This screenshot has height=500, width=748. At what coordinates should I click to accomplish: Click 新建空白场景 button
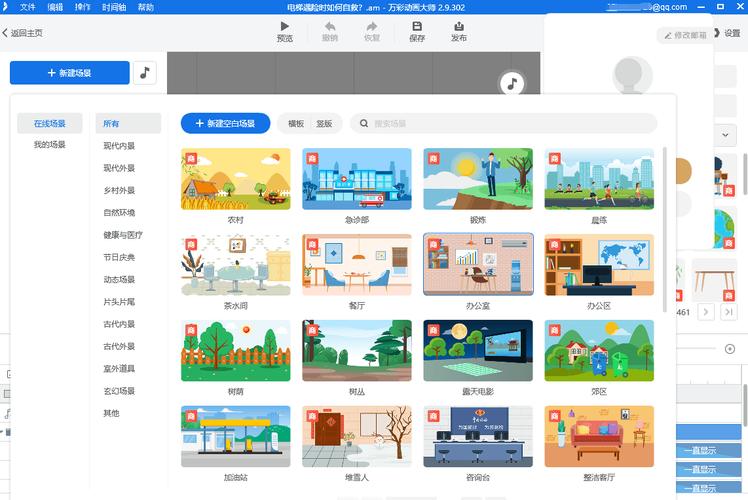(225, 124)
